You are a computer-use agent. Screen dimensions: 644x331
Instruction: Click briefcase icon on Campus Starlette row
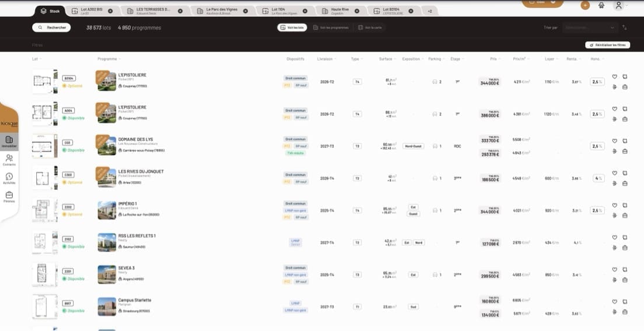625,312
